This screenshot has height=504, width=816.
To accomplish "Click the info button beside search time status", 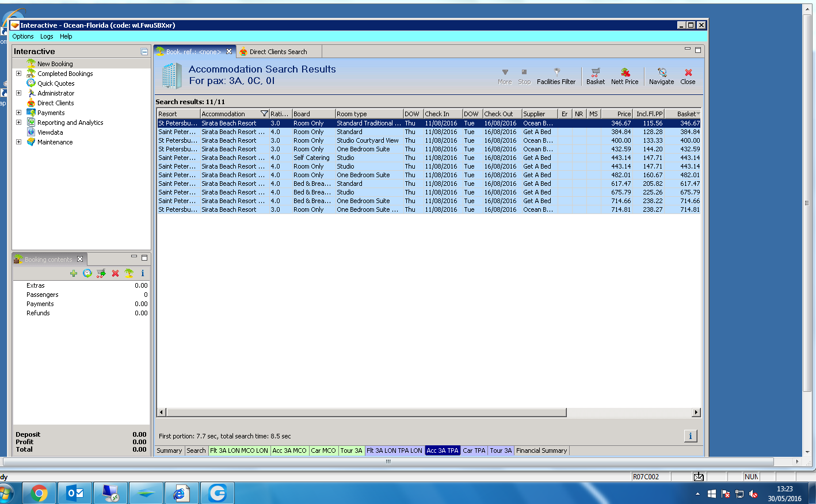I will (x=691, y=436).
